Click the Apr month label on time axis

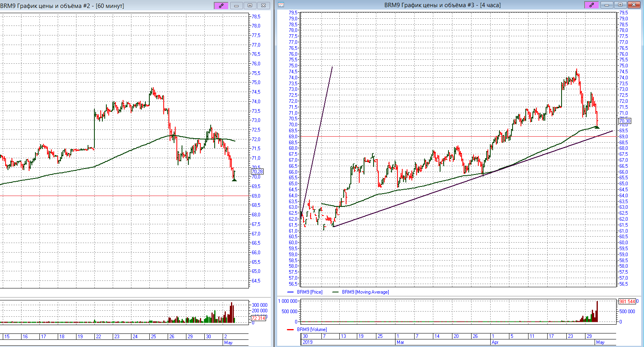(x=495, y=342)
